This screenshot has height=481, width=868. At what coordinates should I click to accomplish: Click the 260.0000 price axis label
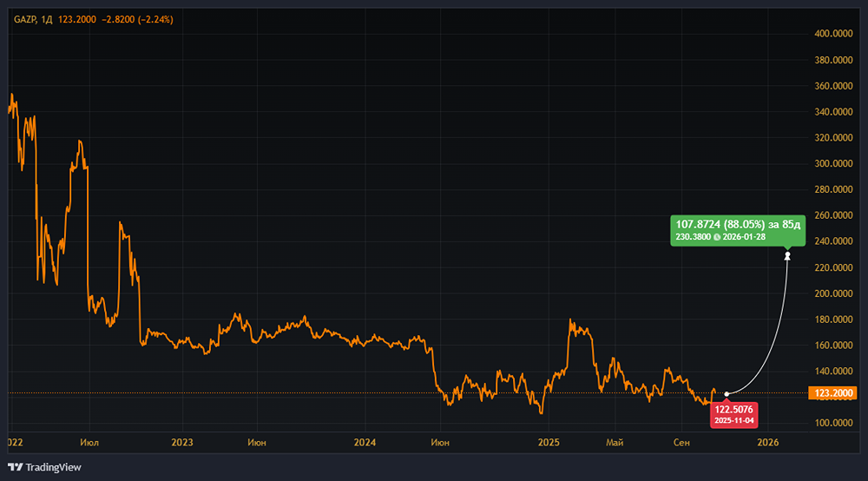click(832, 215)
